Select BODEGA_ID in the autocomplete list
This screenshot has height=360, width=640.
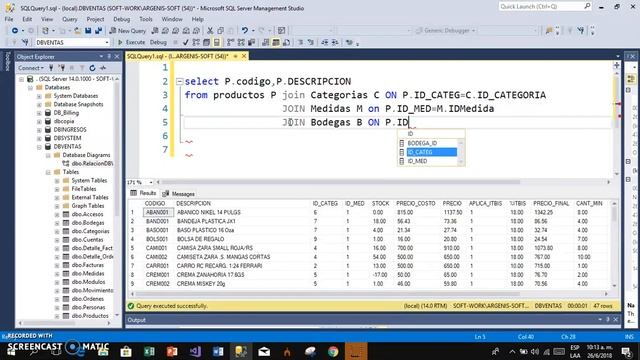click(422, 143)
